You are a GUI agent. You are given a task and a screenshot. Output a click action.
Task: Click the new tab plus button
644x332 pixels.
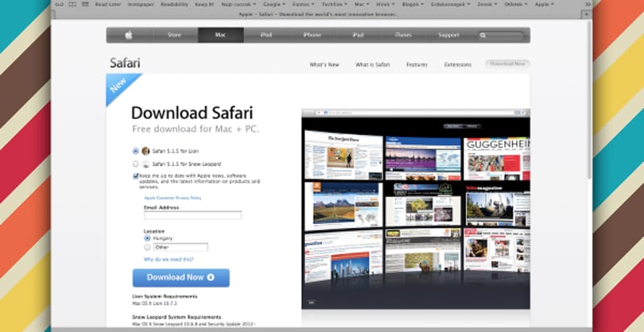587,14
